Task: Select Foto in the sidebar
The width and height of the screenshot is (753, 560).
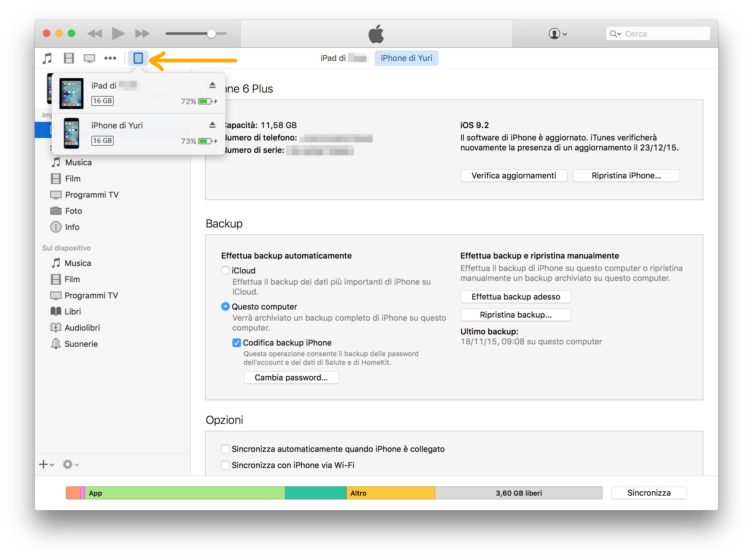Action: [73, 211]
